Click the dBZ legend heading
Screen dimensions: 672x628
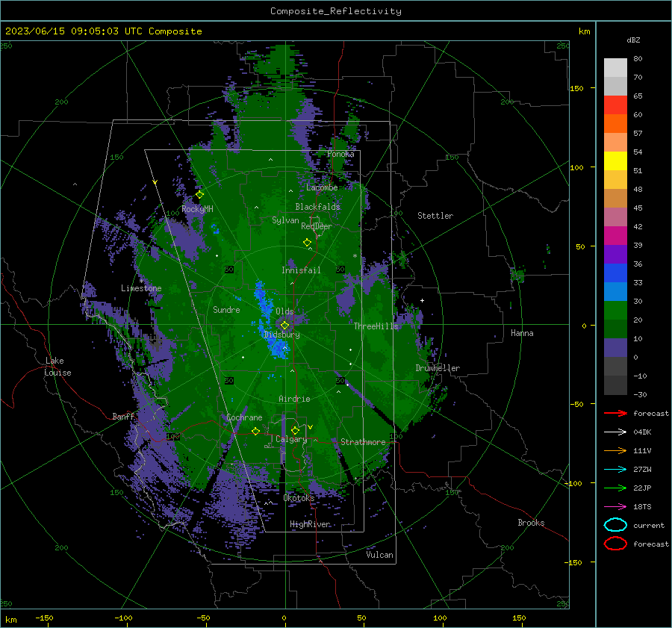(x=633, y=40)
